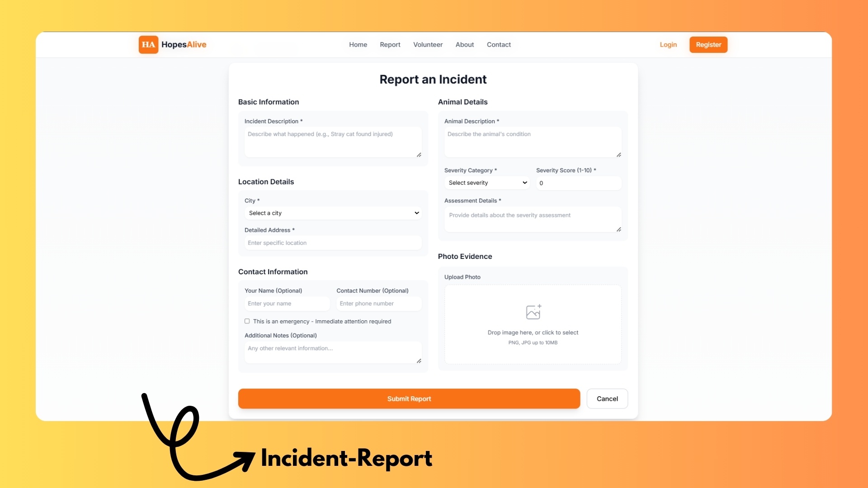Click the Contact nav menu icon
Image resolution: width=868 pixels, height=488 pixels.
[498, 45]
